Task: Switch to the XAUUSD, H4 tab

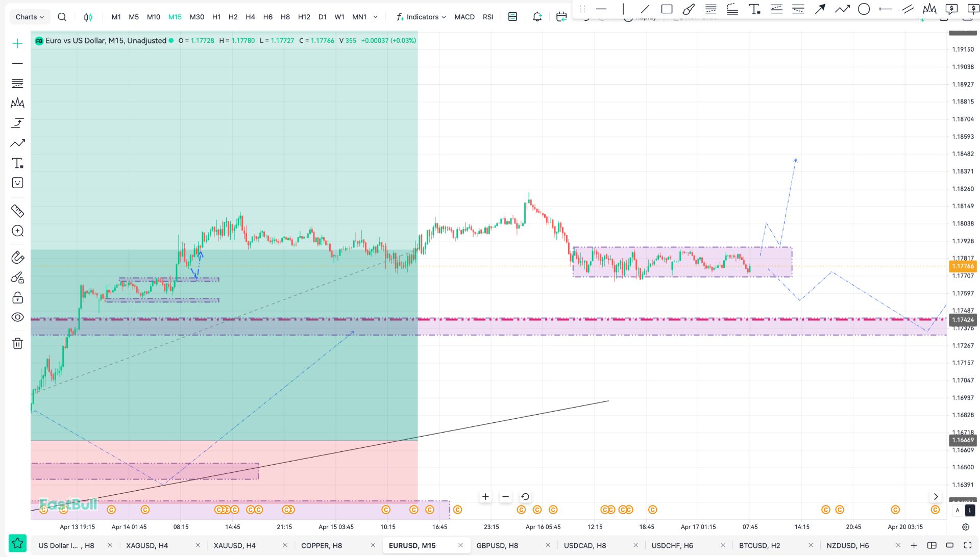Action: click(x=234, y=545)
